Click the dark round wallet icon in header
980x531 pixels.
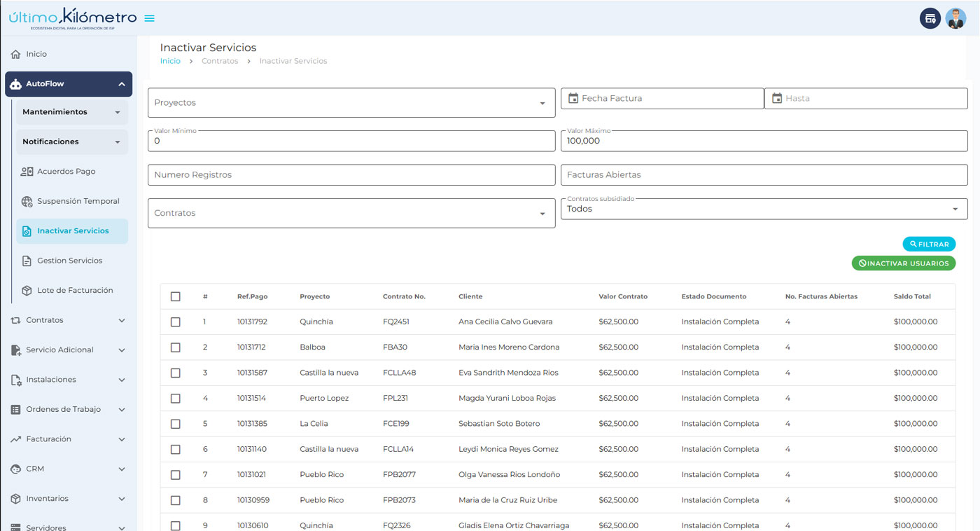[x=930, y=18]
